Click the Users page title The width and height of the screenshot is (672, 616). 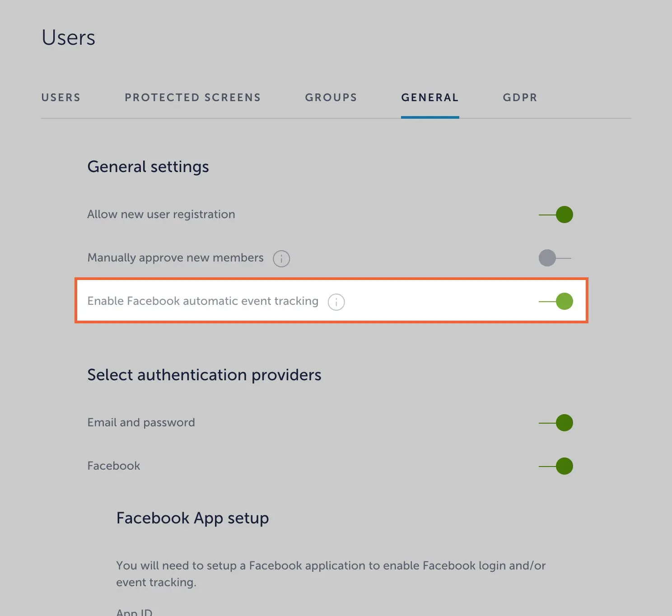click(x=68, y=37)
